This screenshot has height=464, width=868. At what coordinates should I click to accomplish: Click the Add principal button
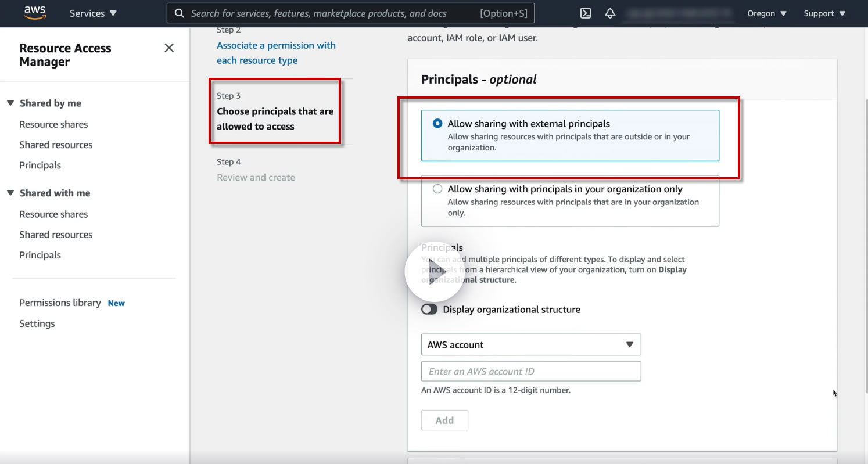click(444, 420)
